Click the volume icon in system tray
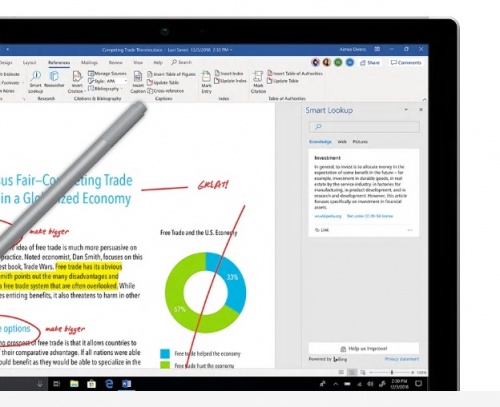 [x=370, y=384]
